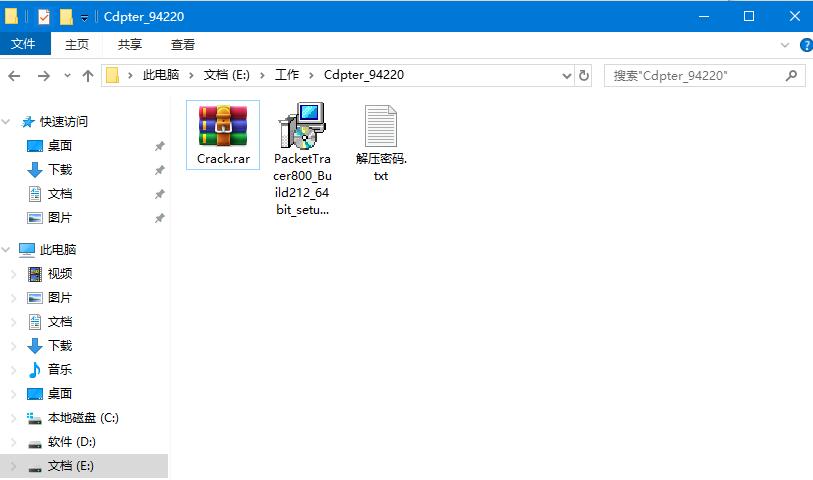
Task: Click 工作 breadcrumb in address bar
Action: tap(287, 75)
